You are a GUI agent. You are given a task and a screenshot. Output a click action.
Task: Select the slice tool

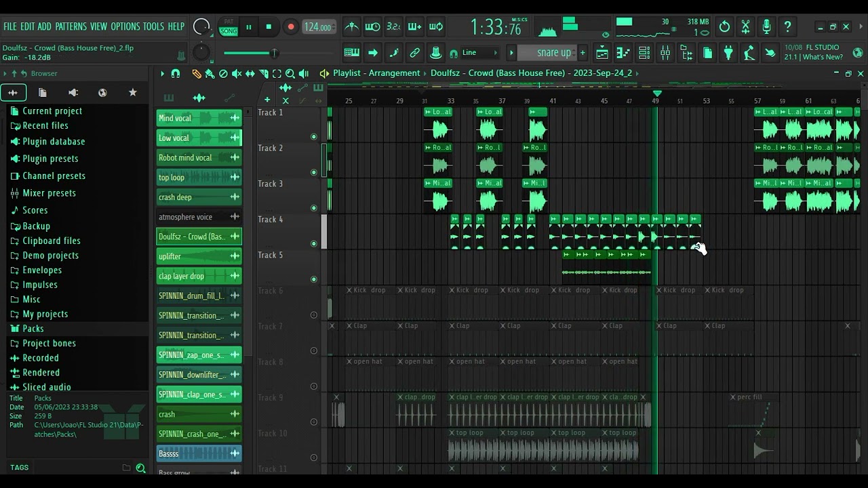click(264, 73)
